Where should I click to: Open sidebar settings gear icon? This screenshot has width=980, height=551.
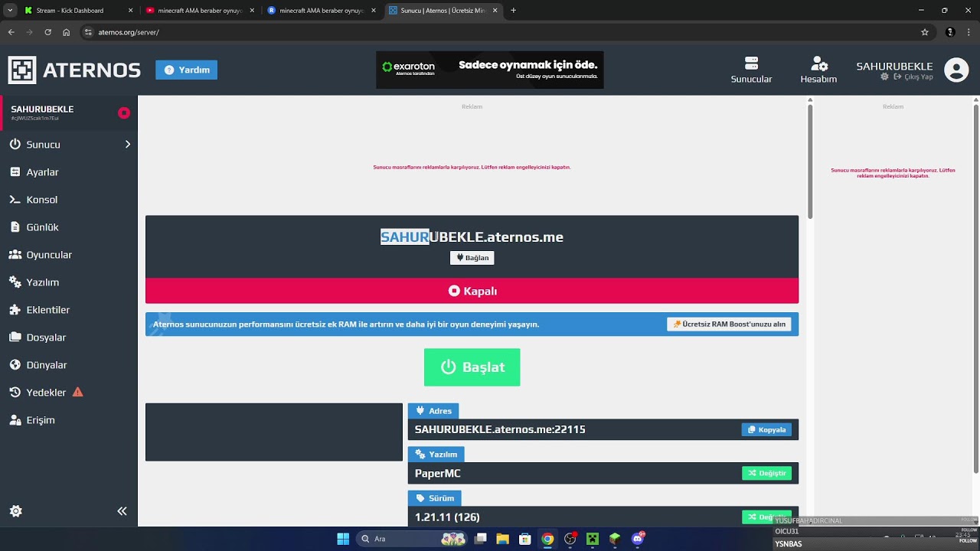pyautogui.click(x=15, y=511)
